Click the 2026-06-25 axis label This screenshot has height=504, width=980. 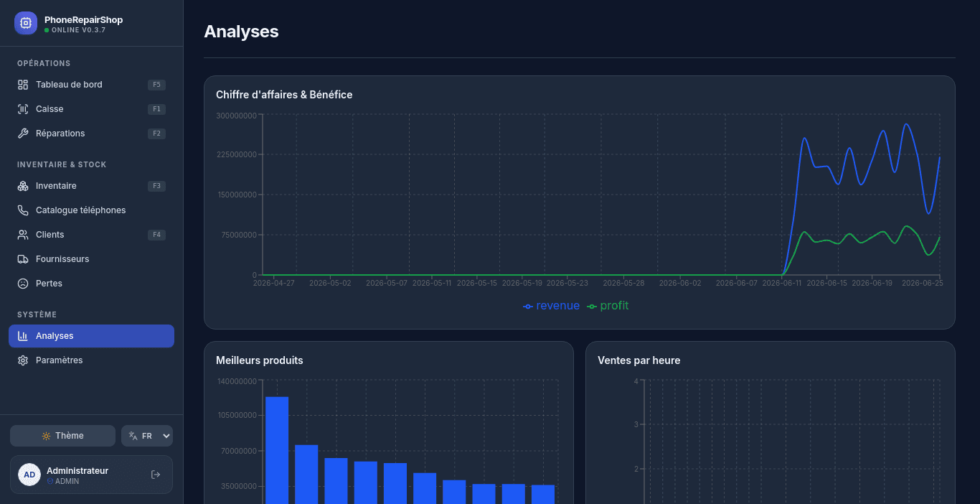[x=922, y=284]
